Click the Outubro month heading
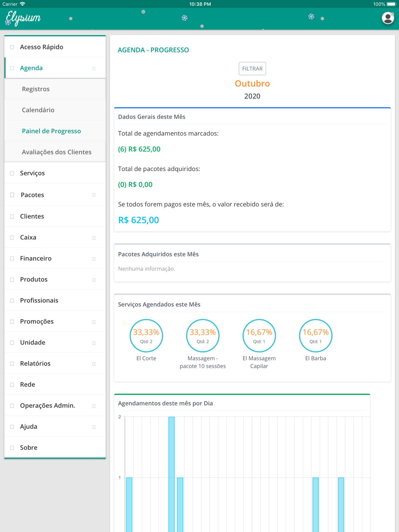 pyautogui.click(x=252, y=84)
